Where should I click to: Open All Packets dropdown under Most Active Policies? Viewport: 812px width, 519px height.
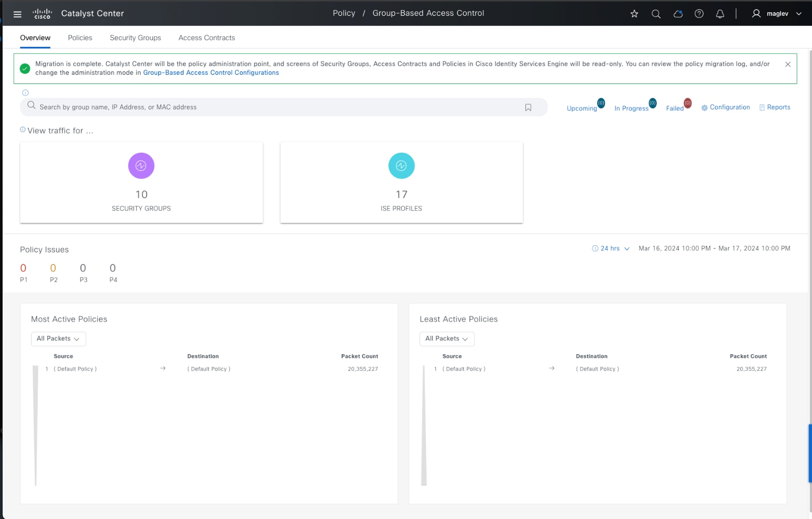[58, 339]
